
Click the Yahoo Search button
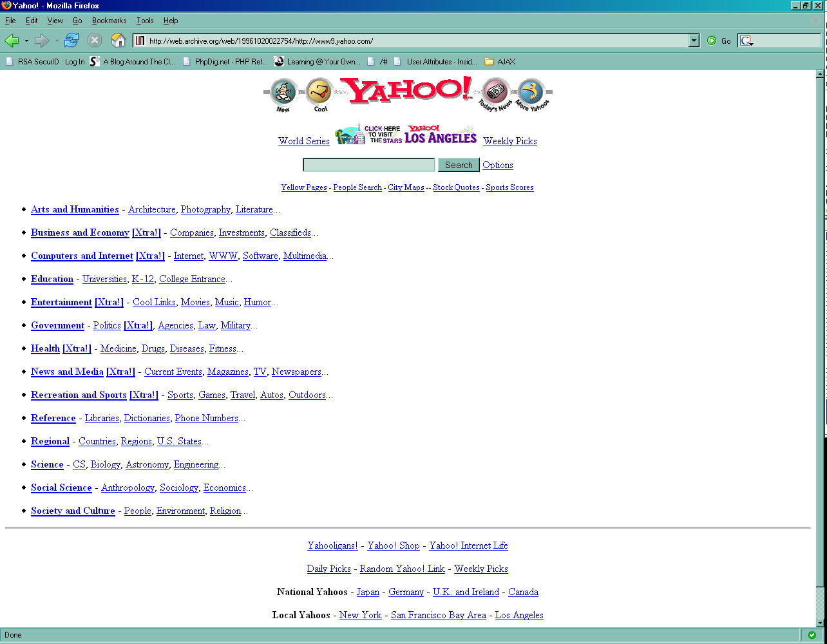coord(459,165)
